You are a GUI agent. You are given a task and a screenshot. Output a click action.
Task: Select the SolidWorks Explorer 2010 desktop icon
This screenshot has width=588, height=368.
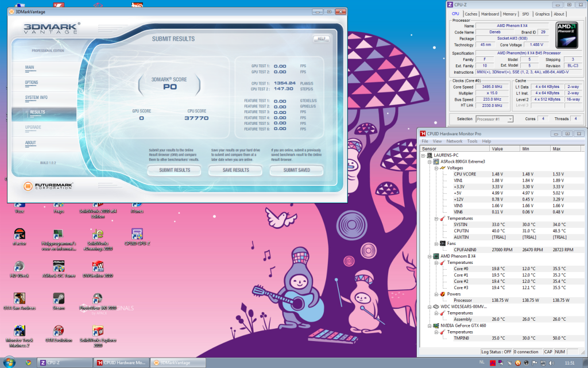pyautogui.click(x=98, y=336)
